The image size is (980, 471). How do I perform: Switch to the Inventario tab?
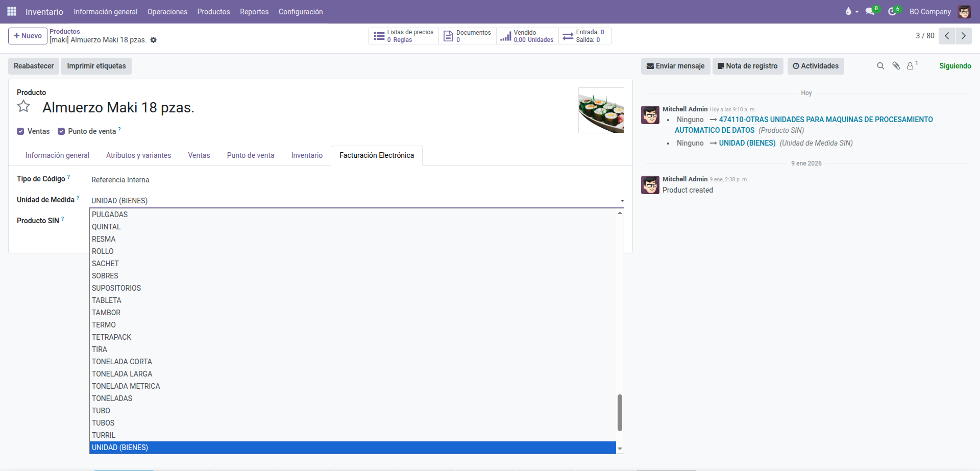click(x=307, y=155)
